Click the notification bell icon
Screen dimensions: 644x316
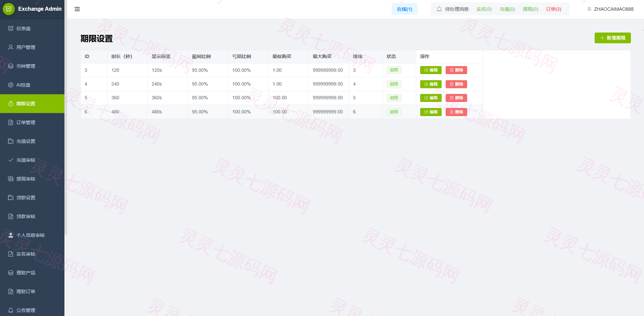(439, 9)
